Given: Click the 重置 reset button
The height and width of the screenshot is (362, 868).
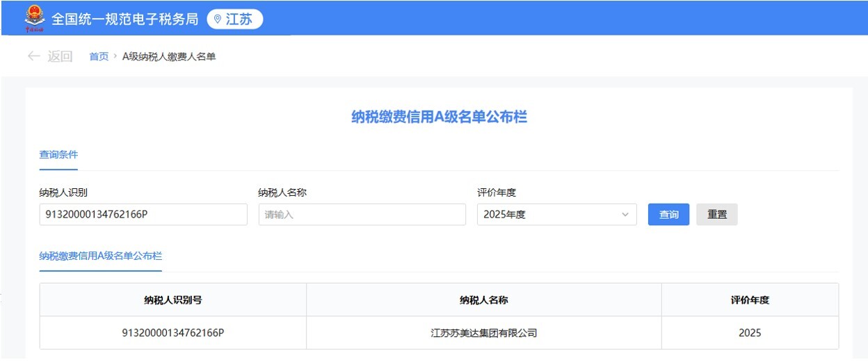Looking at the screenshot, I should coord(717,215).
